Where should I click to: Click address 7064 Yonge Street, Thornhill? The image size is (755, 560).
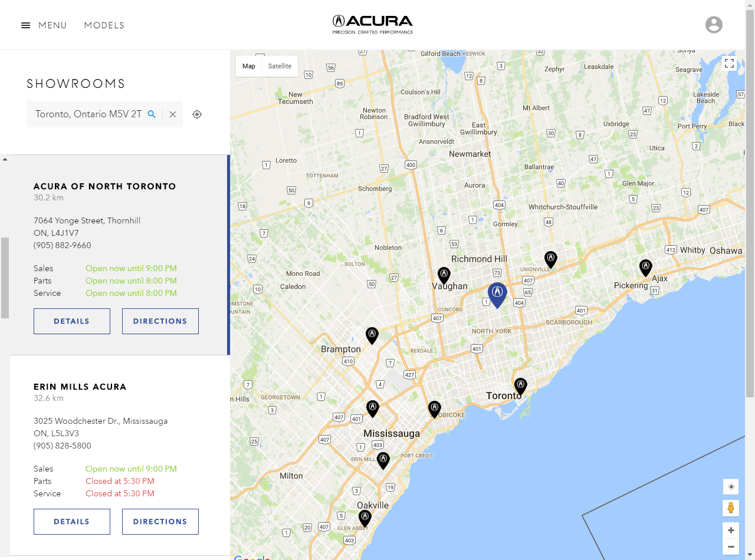pyautogui.click(x=87, y=220)
